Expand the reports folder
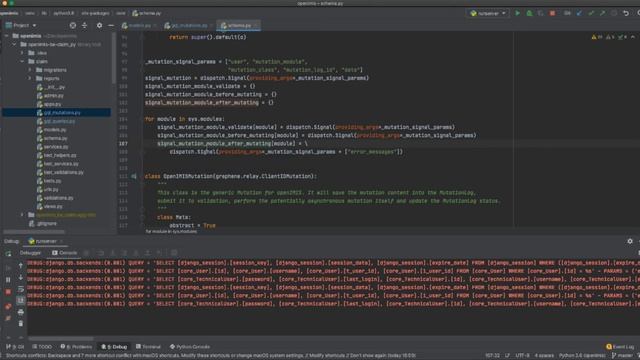640x360 pixels. click(x=30, y=78)
